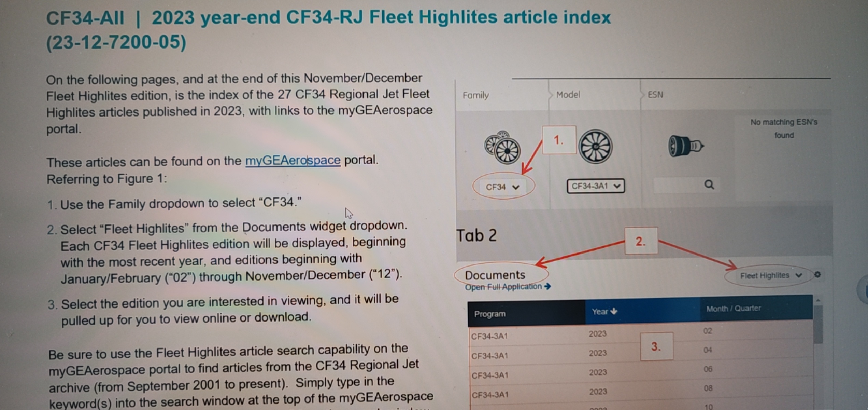Open Documents widget settings gear
The width and height of the screenshot is (868, 410).
[x=817, y=274]
